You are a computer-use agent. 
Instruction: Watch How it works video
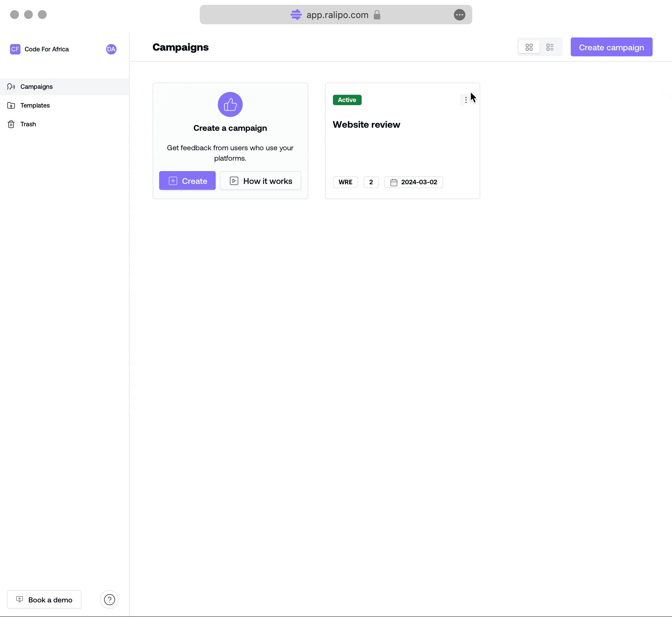(x=260, y=181)
